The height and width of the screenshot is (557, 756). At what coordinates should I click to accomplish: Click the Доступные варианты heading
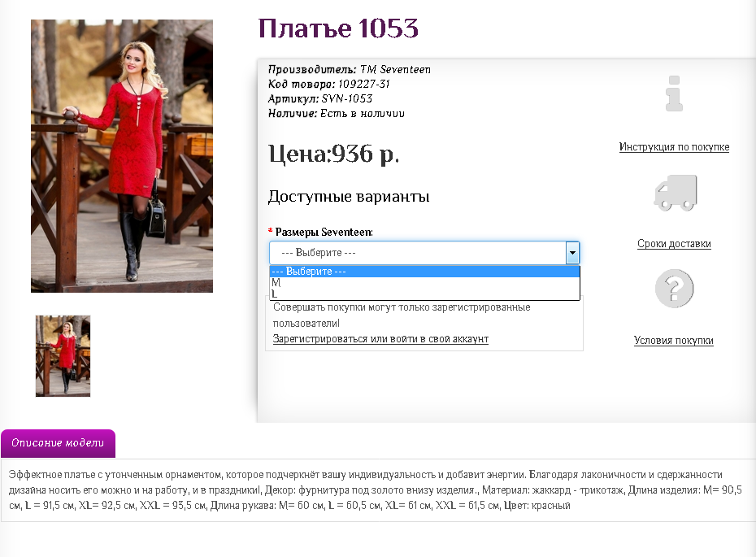click(348, 197)
